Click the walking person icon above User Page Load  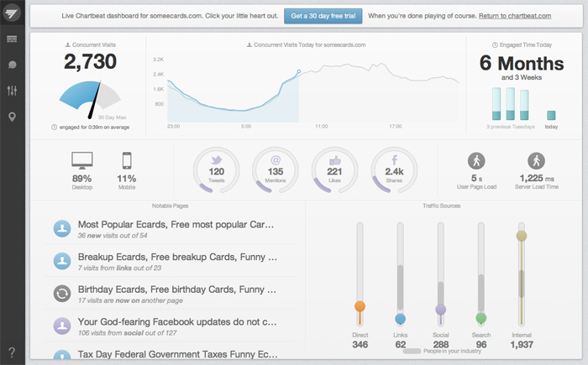coord(476,161)
